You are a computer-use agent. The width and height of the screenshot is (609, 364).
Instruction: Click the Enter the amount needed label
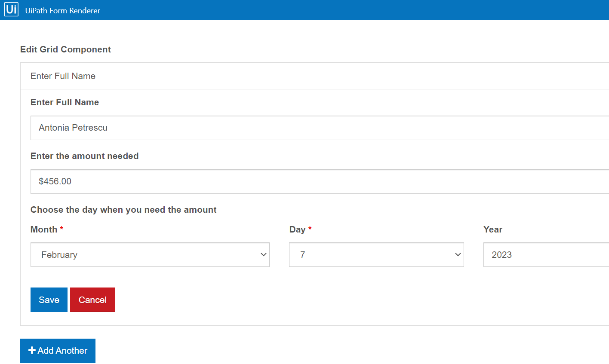pos(84,156)
